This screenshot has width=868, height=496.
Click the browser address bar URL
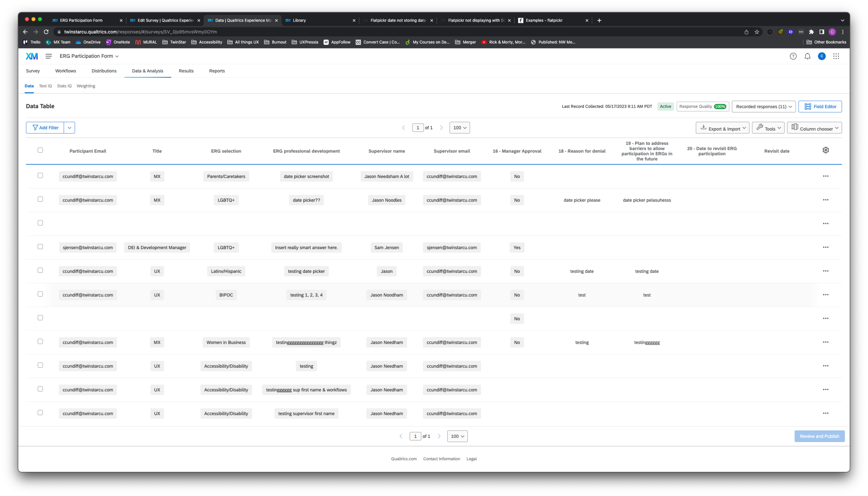pos(140,32)
